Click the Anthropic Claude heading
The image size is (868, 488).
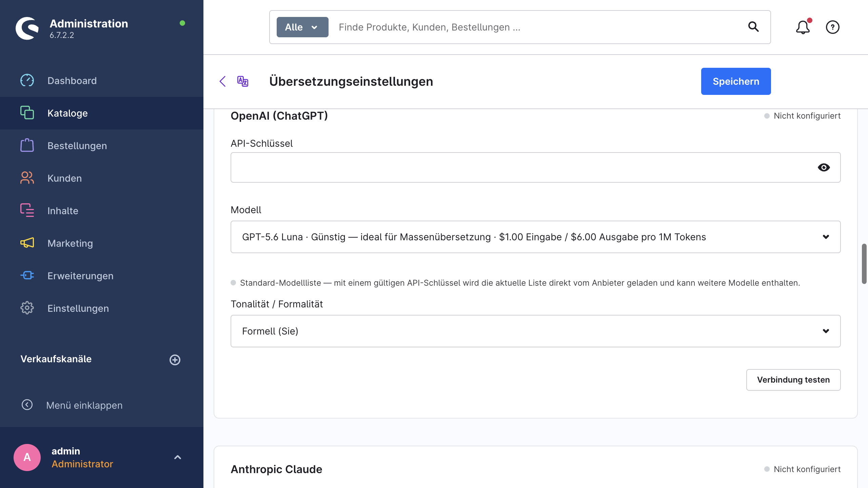(276, 469)
